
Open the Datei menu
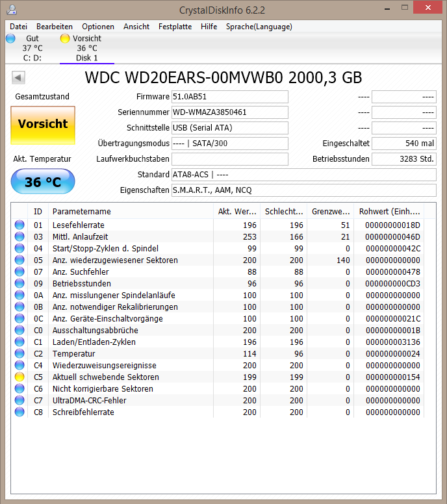(18, 27)
